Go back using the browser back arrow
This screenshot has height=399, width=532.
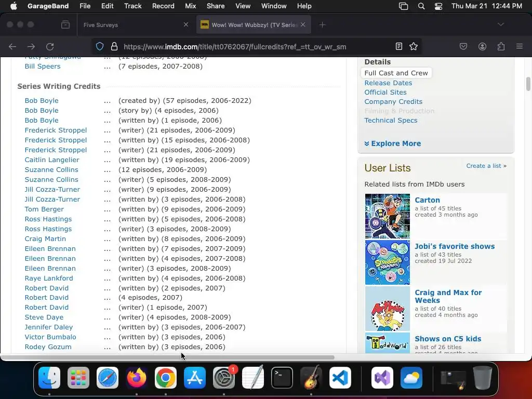(x=12, y=46)
